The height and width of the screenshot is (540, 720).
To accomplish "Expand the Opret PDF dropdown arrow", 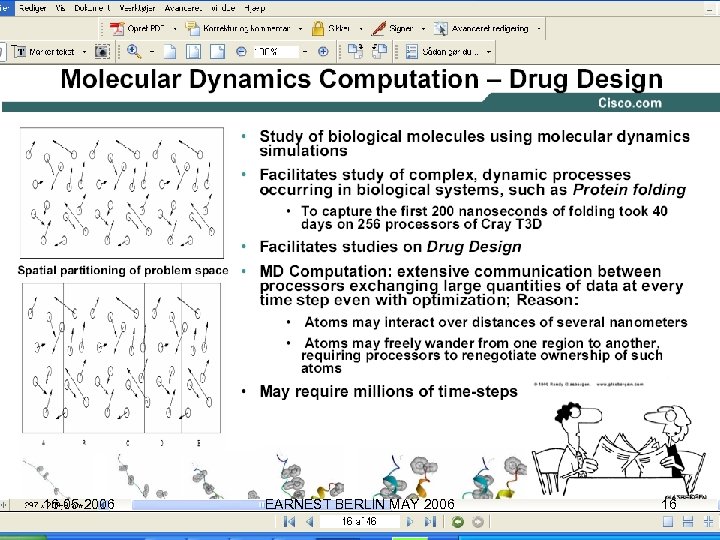I will coord(175,28).
